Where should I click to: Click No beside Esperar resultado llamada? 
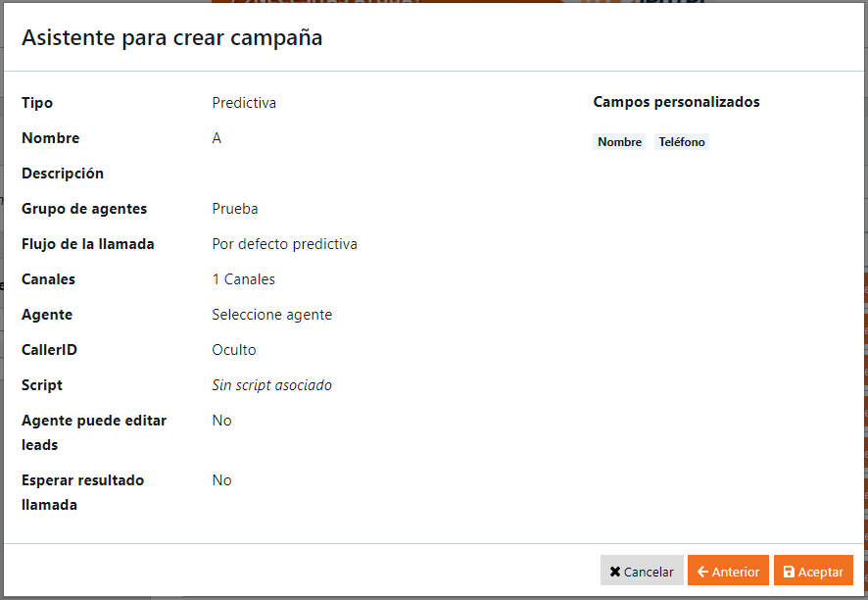click(221, 479)
